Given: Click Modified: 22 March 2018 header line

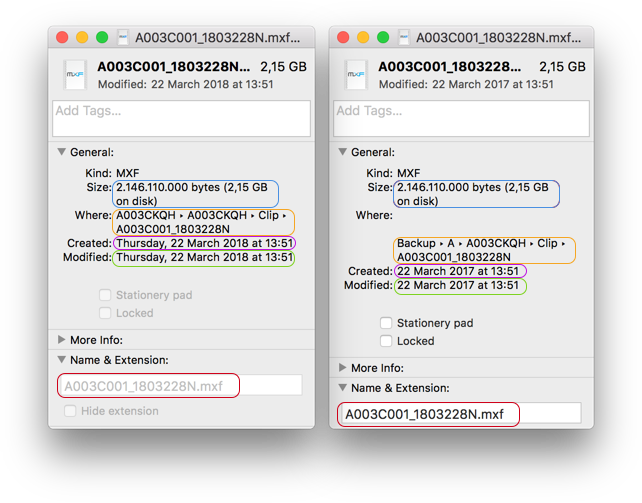Looking at the screenshot, I should (185, 84).
